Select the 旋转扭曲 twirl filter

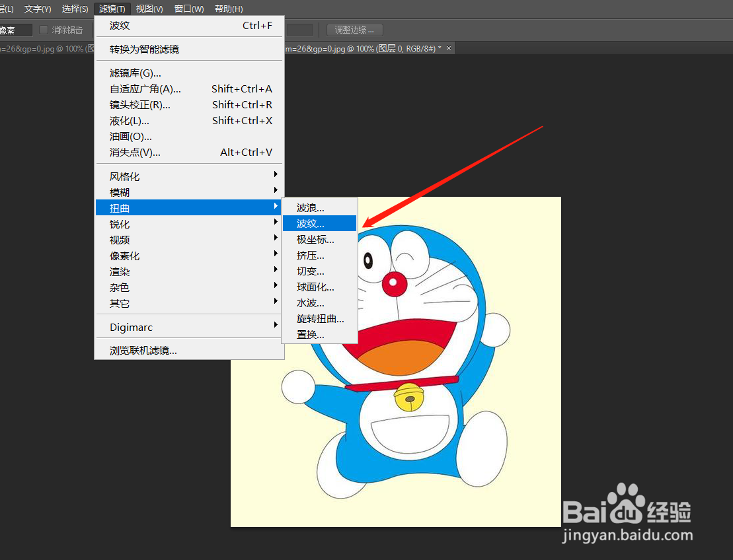point(319,318)
